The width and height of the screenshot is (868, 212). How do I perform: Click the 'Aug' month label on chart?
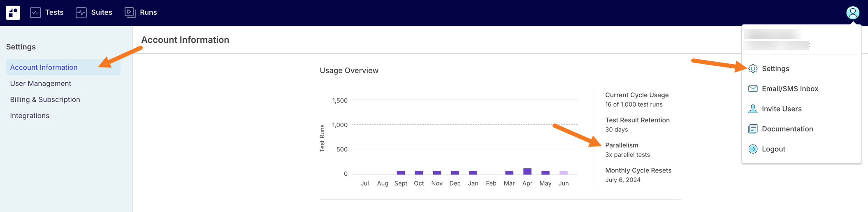click(x=383, y=184)
